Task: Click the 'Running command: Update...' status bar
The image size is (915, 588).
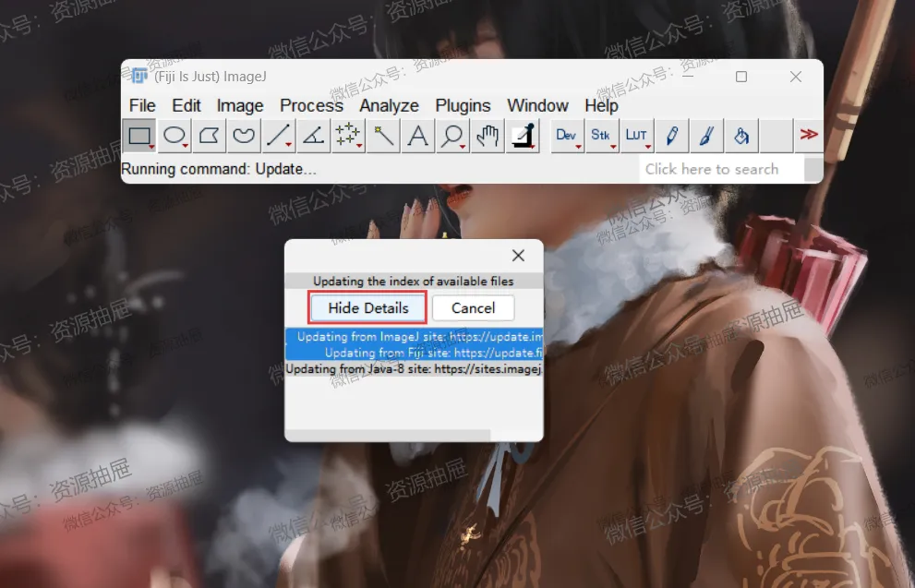Action: coord(379,169)
